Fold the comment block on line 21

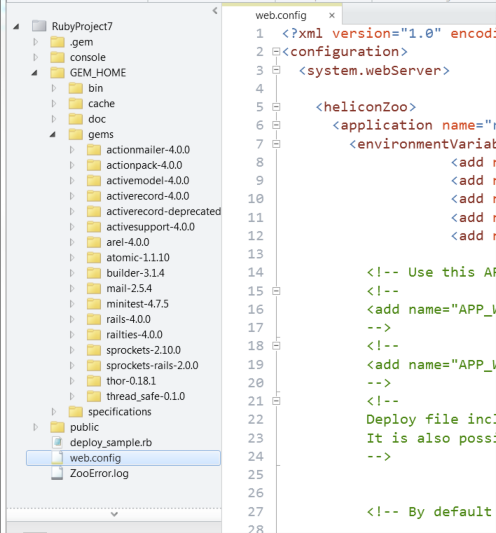276,401
